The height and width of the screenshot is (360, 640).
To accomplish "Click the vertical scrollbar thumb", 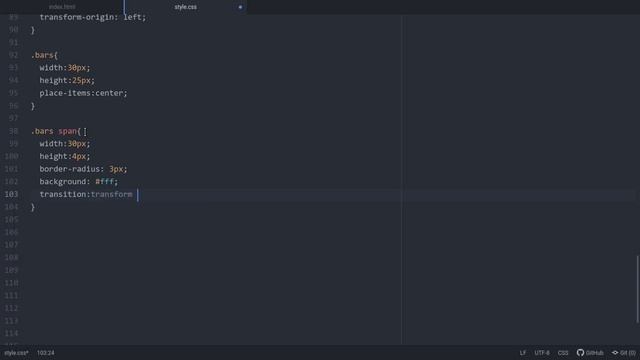I will pyautogui.click(x=638, y=289).
